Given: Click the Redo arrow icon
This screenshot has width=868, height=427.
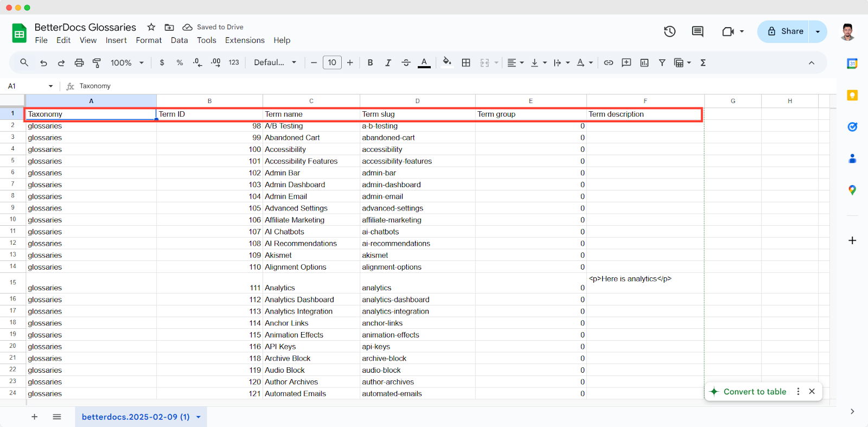Looking at the screenshot, I should (61, 63).
